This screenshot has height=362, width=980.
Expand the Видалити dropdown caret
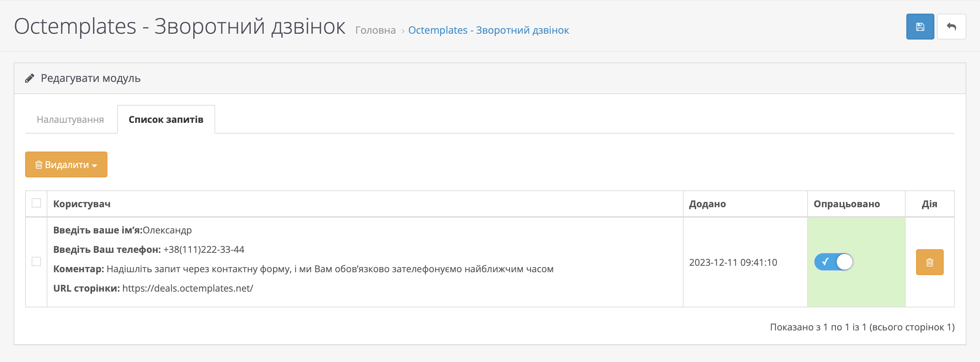[x=95, y=166]
